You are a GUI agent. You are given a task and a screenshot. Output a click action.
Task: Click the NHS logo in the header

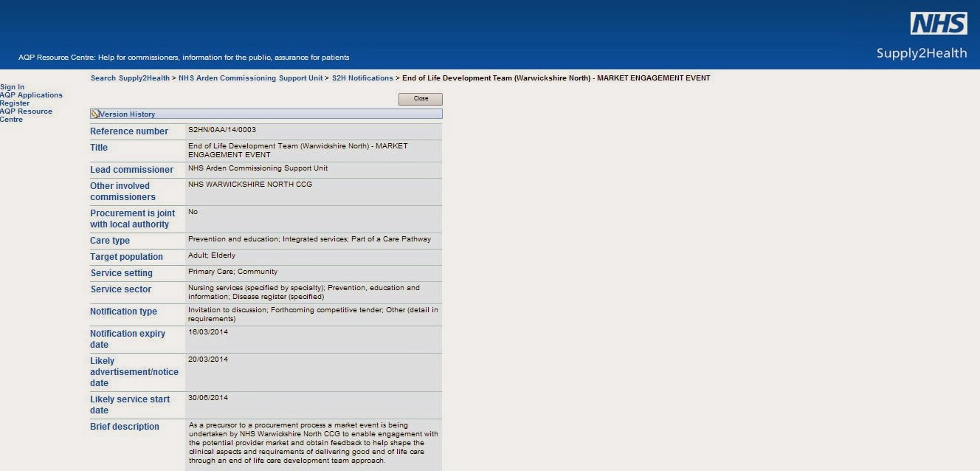(939, 24)
